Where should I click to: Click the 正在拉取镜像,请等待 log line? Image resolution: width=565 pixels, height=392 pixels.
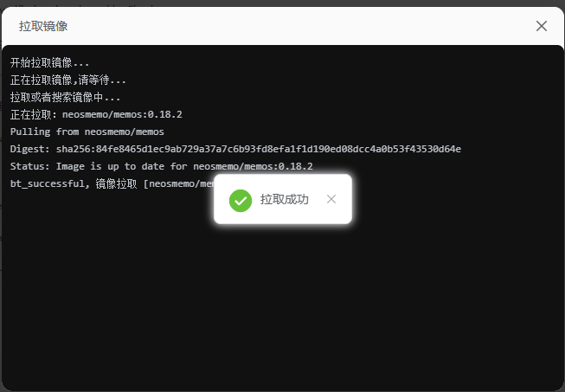point(67,80)
